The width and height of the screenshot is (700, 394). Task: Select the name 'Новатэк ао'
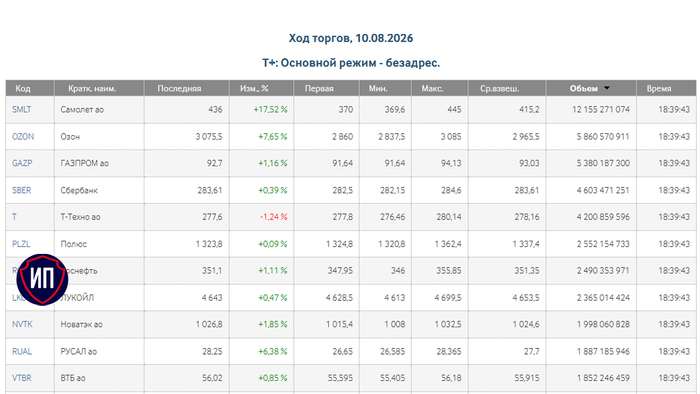pyautogui.click(x=82, y=324)
